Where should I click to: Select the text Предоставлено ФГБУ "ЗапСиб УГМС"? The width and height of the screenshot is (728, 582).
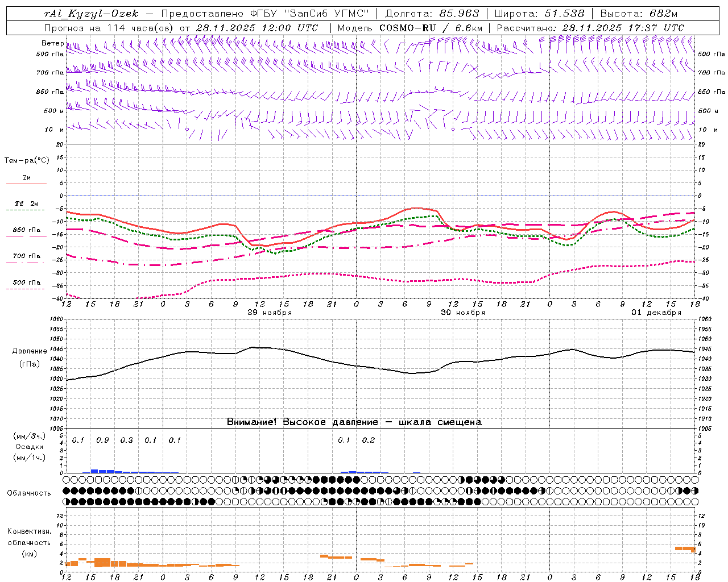tap(265, 14)
